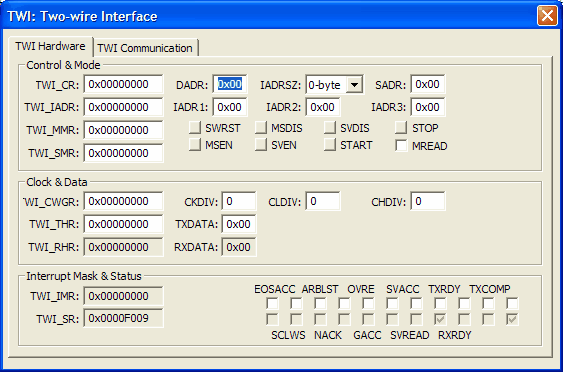This screenshot has height=372, width=563.
Task: Click checked SVREAD checkbox in TWI_SR row
Action: click(441, 319)
